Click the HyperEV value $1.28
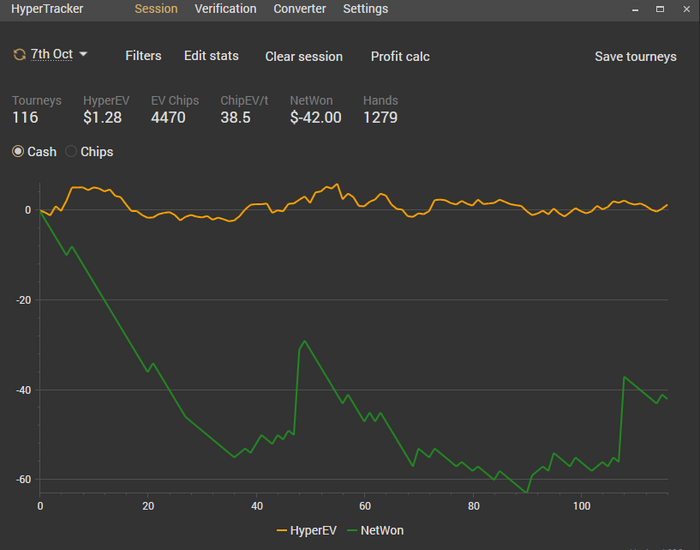The height and width of the screenshot is (550, 700). 102,117
